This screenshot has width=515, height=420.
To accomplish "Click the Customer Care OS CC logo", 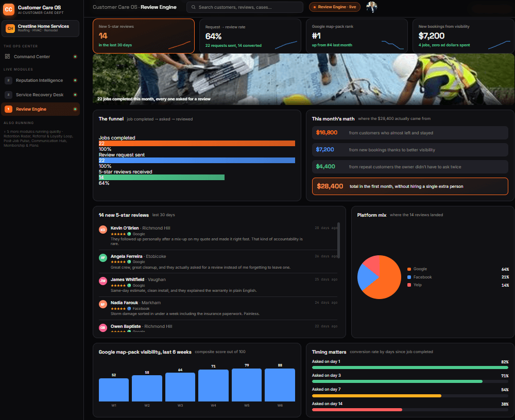I will coord(9,9).
